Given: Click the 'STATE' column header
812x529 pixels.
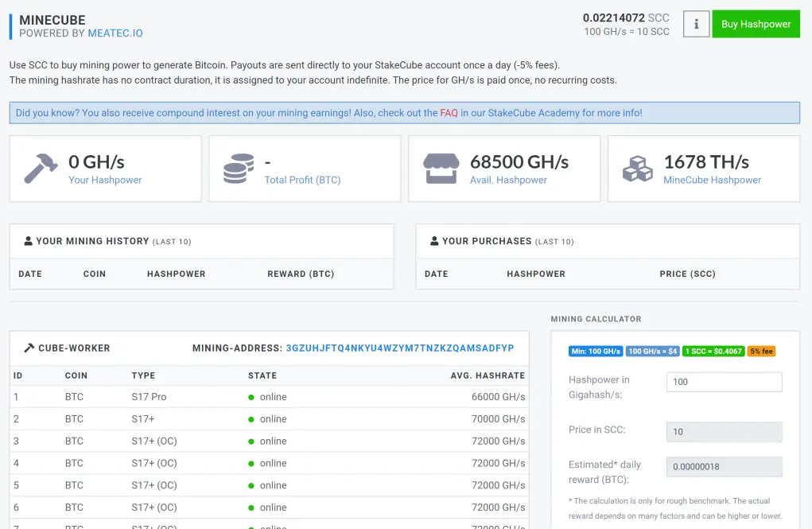Looking at the screenshot, I should pyautogui.click(x=262, y=375).
